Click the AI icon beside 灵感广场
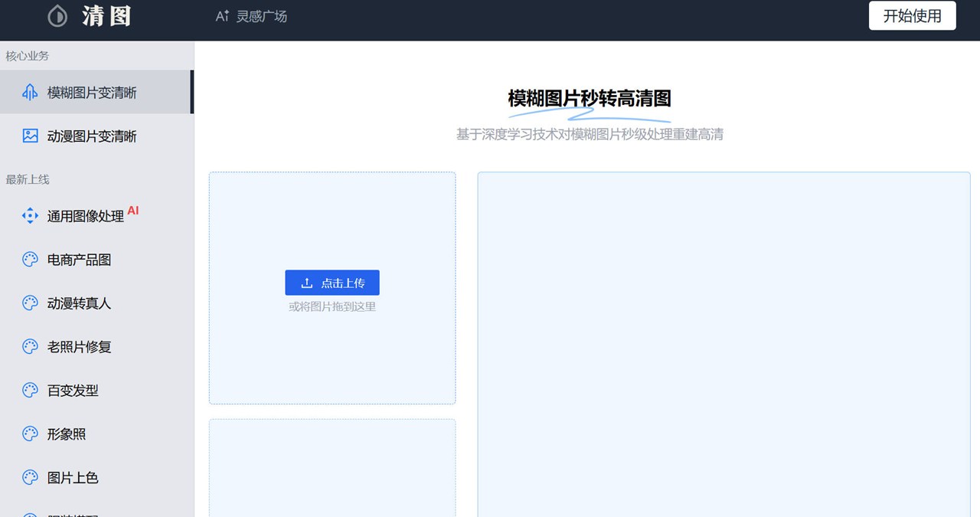This screenshot has height=517, width=980. click(x=222, y=16)
